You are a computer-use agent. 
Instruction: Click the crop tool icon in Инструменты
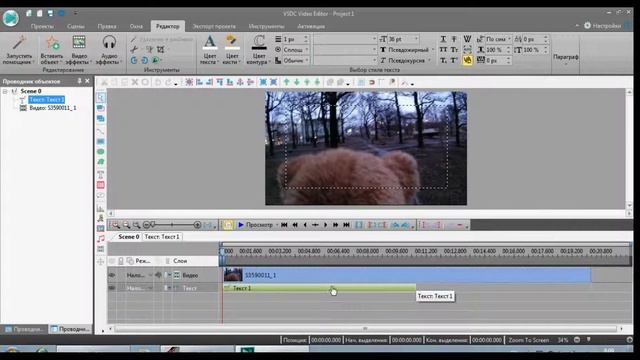tap(160, 49)
